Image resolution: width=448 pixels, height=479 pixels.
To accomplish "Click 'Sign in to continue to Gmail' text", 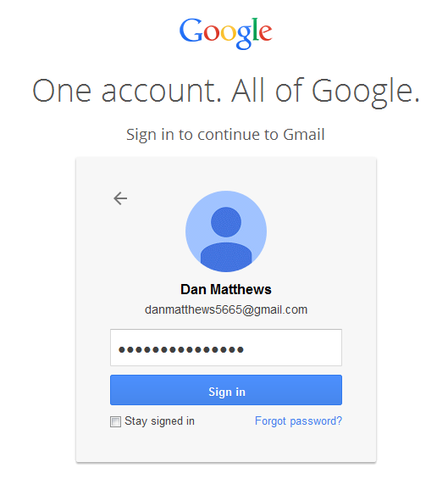I will point(225,135).
